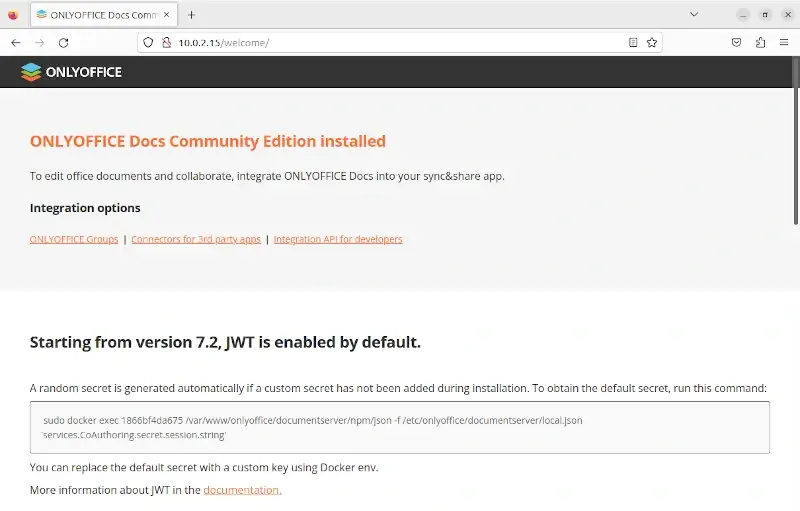
Task: Toggle reader view icon in address bar
Action: coord(633,43)
